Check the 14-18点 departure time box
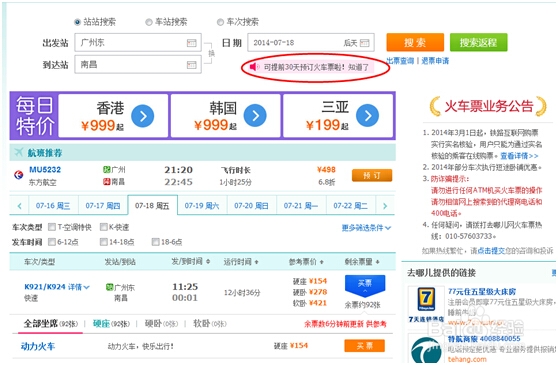The width and height of the screenshot is (558, 365). click(x=104, y=242)
